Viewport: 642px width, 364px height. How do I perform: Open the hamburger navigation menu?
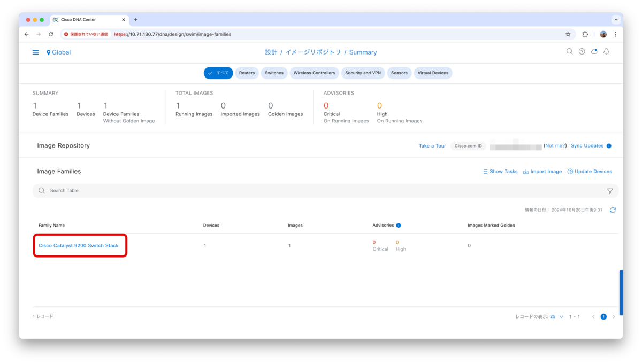point(35,52)
